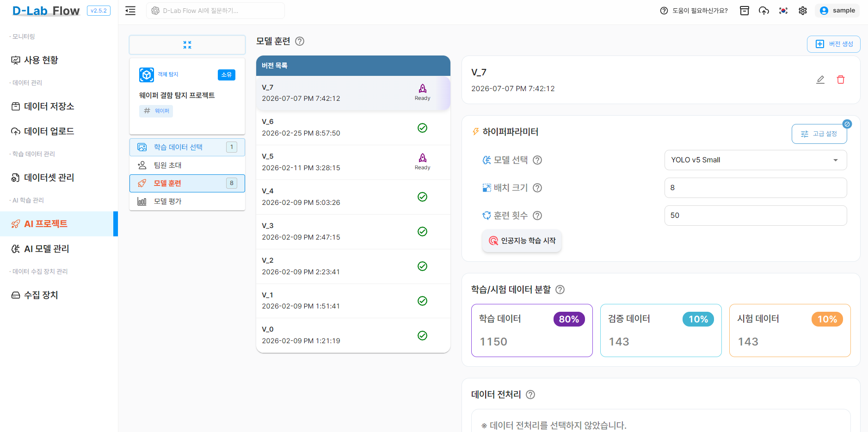Image resolution: width=868 pixels, height=432 pixels.
Task: Open the 모델 평가 step
Action: point(187,201)
